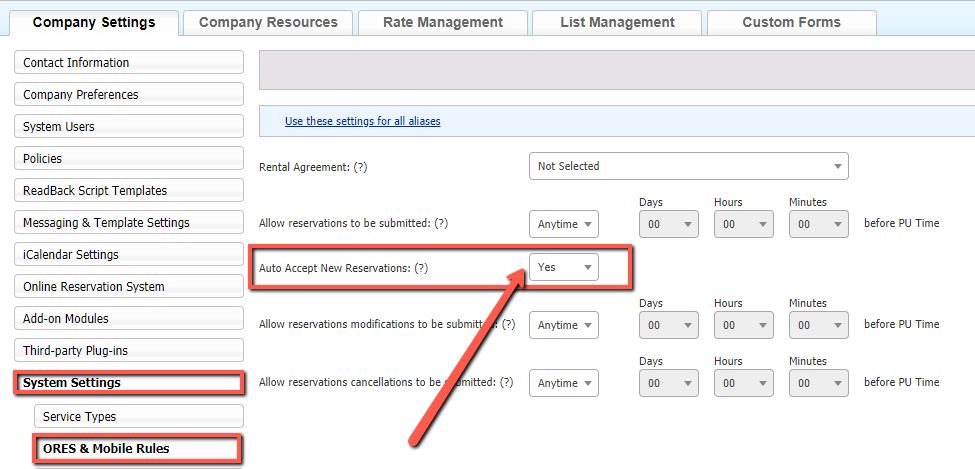Open Auto Accept New Reservations dropdown
This screenshot has width=975, height=469.
click(x=564, y=267)
